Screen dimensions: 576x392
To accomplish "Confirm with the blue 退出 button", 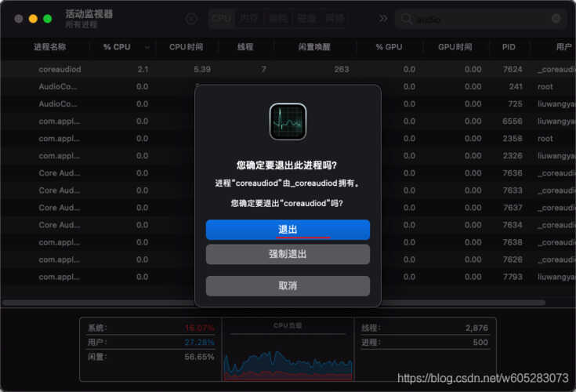I will click(288, 230).
